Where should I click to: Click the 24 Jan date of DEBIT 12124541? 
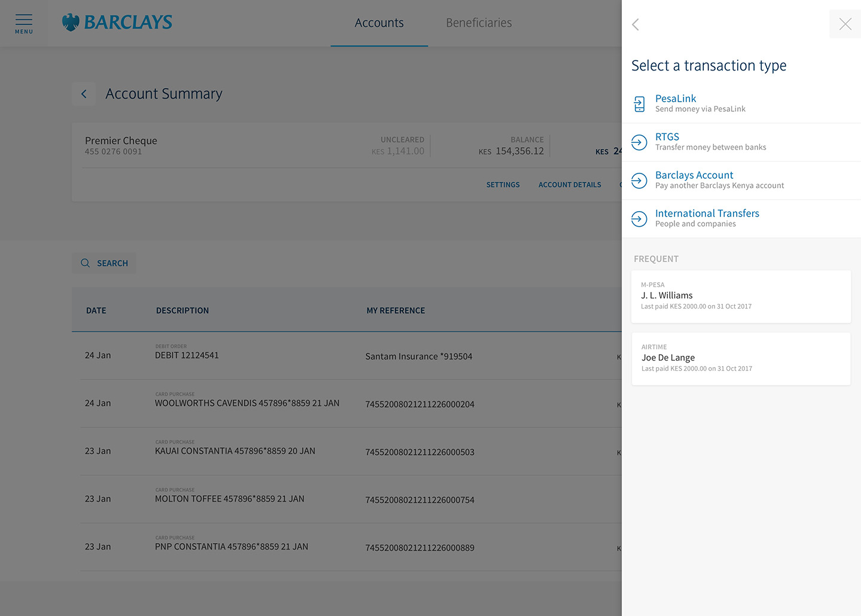pos(97,355)
